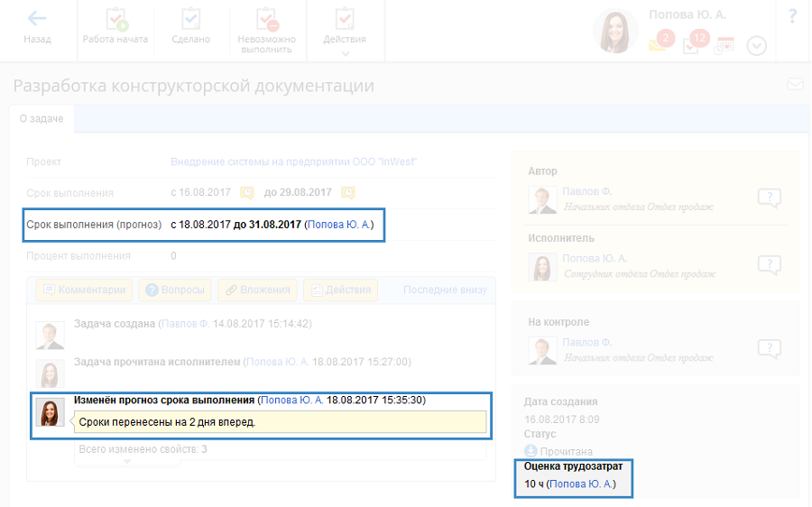Expand the user menu circle chevron
The image size is (812, 507).
756,45
